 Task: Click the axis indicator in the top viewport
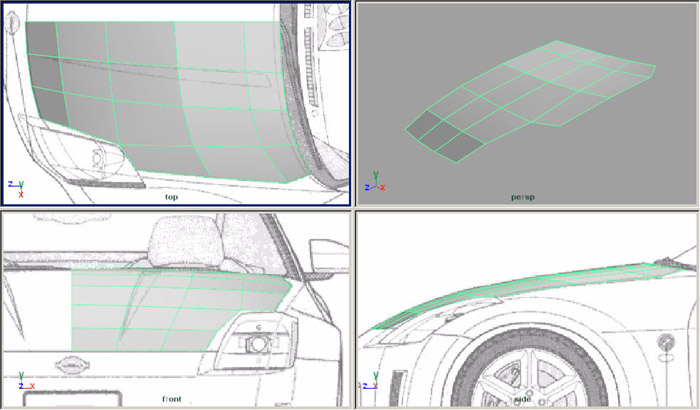tap(17, 188)
